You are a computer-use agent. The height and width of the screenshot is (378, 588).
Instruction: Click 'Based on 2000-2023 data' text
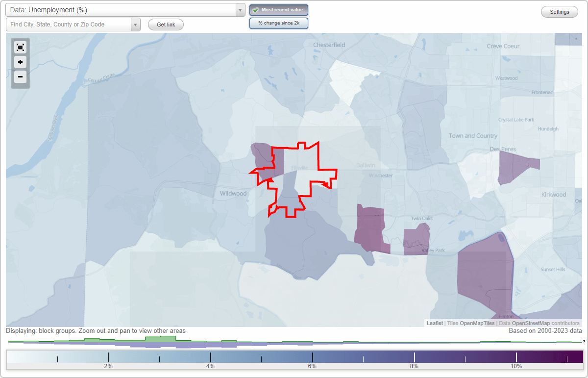pos(545,331)
